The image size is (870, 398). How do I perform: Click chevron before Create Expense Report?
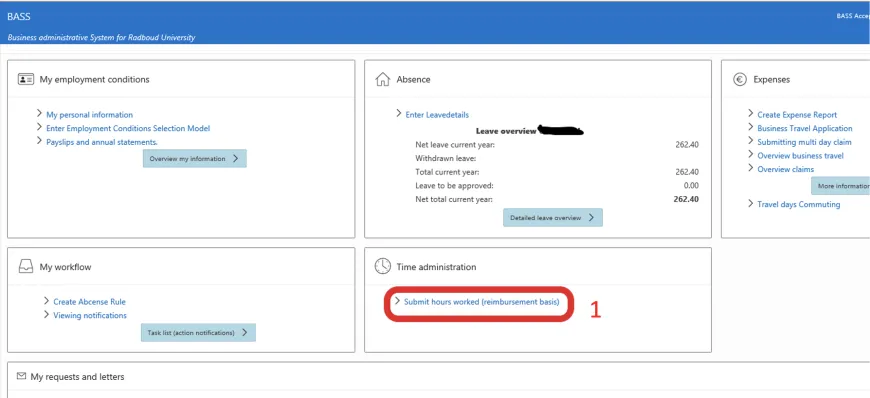(x=751, y=113)
